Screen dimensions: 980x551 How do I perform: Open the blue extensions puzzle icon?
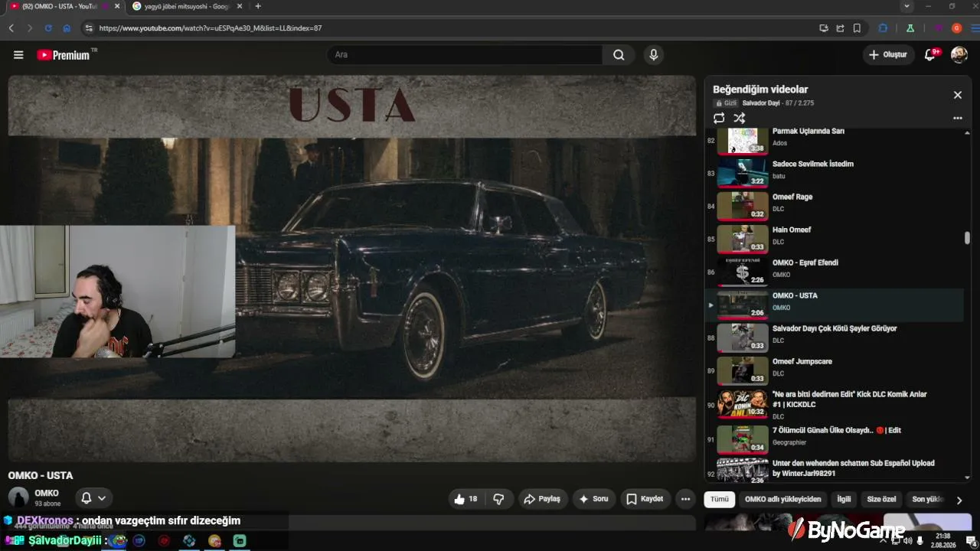pos(883,28)
